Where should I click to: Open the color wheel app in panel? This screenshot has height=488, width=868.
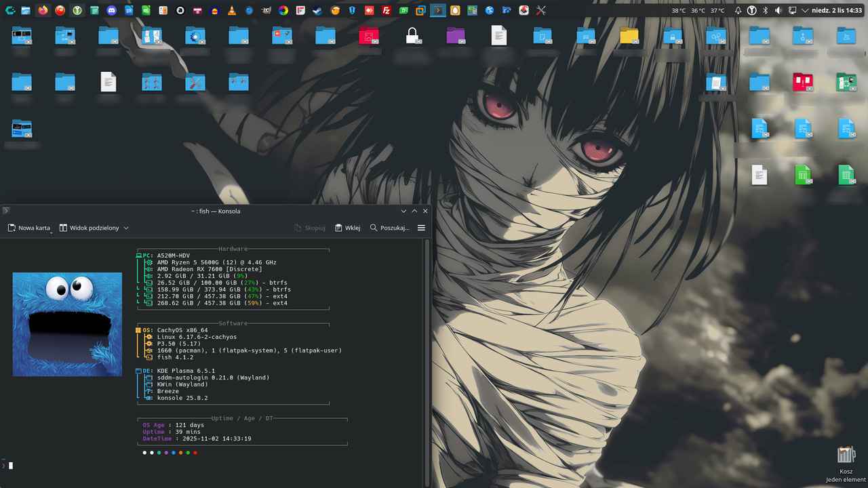(283, 11)
